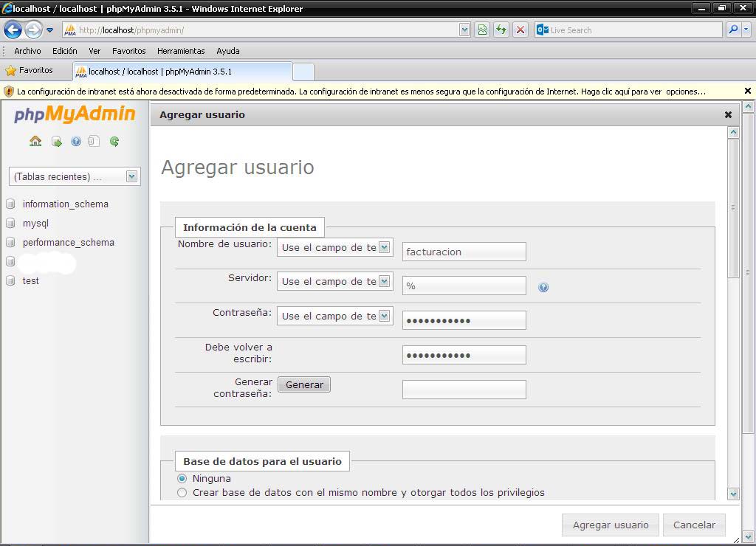Screen dimensions: 756x546
Task: Click database icon beside performance_schema
Action: point(10,243)
